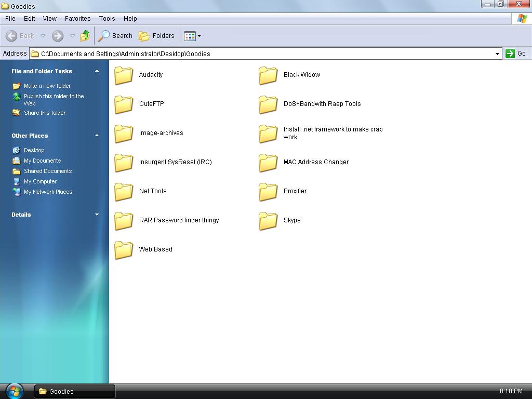This screenshot has height=399, width=532.
Task: Open the Back history dropdown arrow
Action: click(x=43, y=36)
